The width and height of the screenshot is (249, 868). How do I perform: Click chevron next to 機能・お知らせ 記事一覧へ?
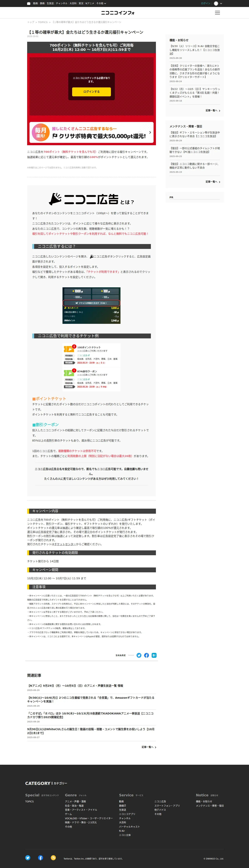219,110
